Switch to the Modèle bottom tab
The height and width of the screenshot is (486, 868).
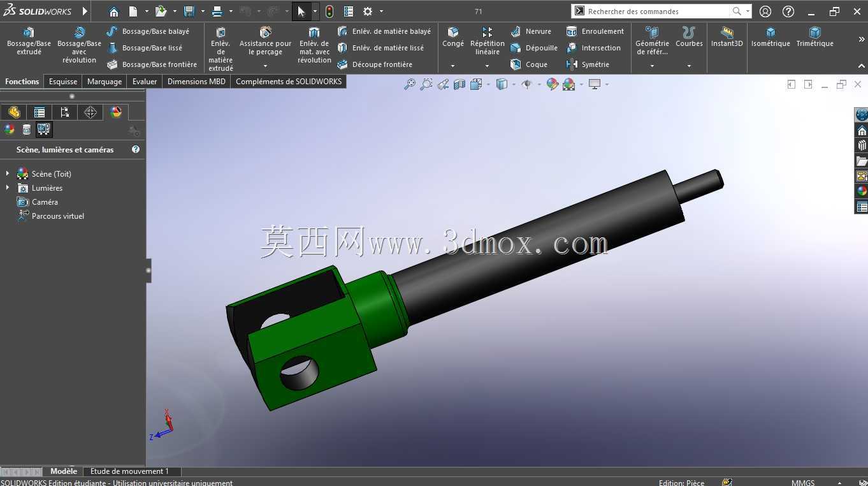click(64, 471)
